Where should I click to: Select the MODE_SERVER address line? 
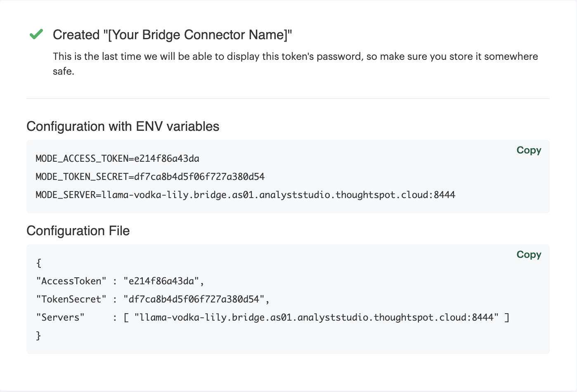245,194
